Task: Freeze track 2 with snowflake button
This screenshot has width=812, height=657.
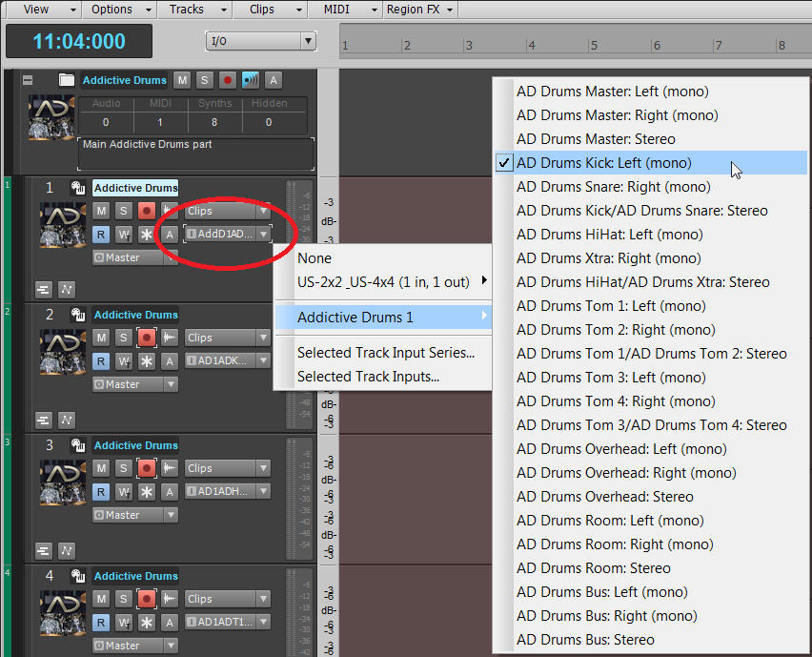Action: (147, 361)
